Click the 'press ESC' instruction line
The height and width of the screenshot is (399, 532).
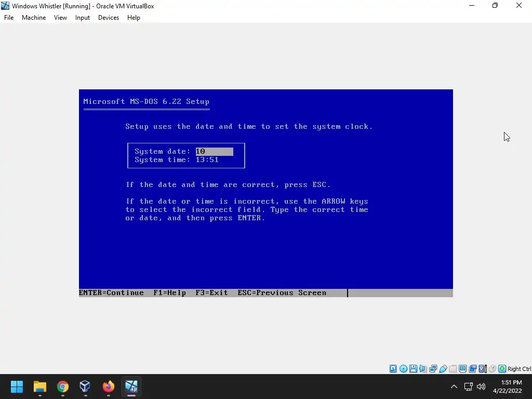click(x=228, y=185)
